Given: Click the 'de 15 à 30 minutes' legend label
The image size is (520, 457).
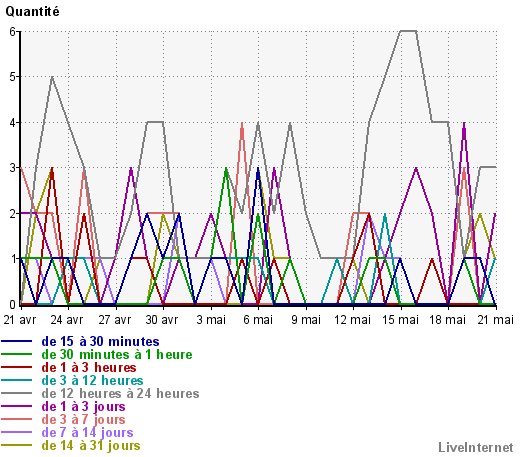Looking at the screenshot, I should [x=100, y=342].
